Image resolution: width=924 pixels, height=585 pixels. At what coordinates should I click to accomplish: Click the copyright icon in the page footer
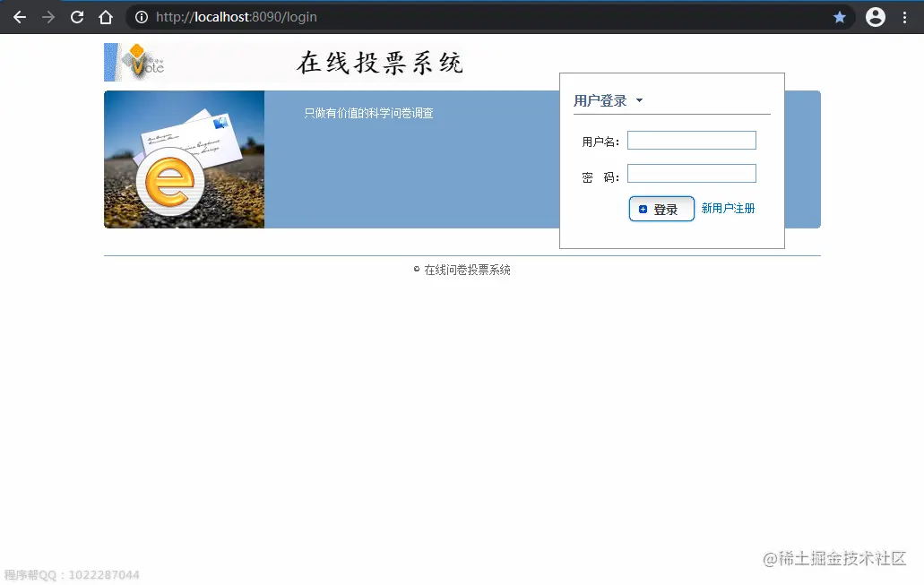414,268
